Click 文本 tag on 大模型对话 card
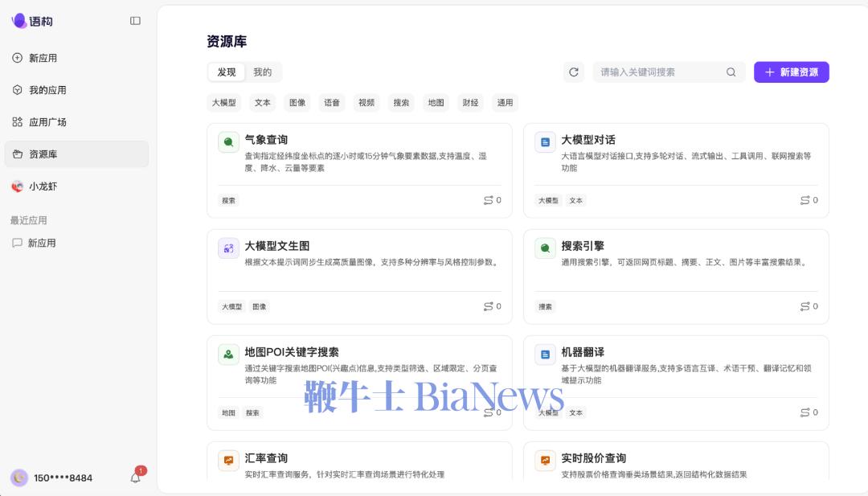This screenshot has height=496, width=868. click(x=575, y=200)
